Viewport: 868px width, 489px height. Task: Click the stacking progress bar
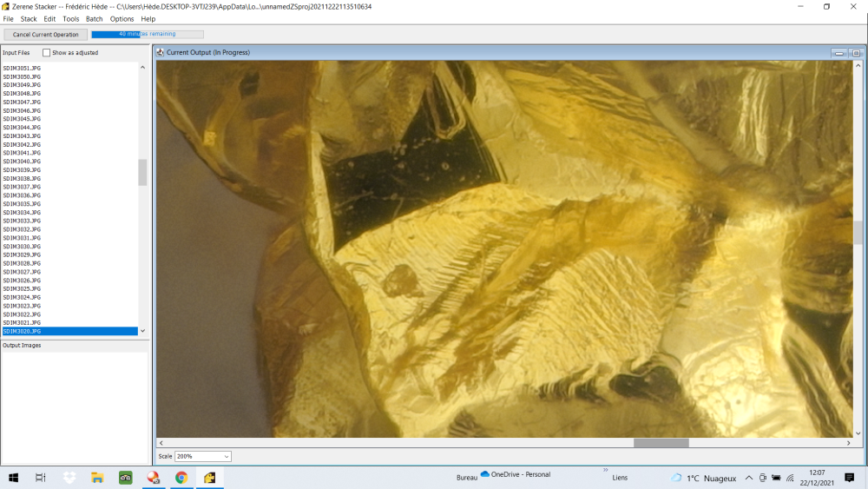(147, 35)
